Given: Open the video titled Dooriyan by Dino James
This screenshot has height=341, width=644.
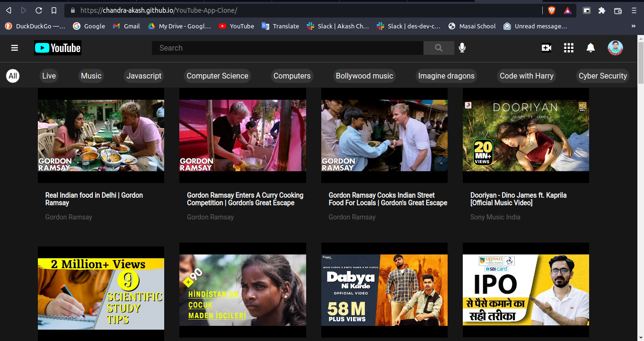Looking at the screenshot, I should tap(526, 135).
